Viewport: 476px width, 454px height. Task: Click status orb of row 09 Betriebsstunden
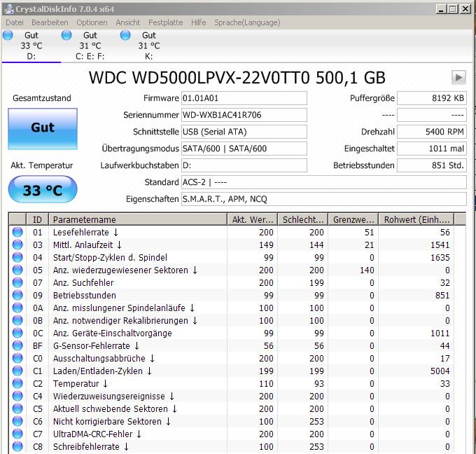pyautogui.click(x=17, y=295)
